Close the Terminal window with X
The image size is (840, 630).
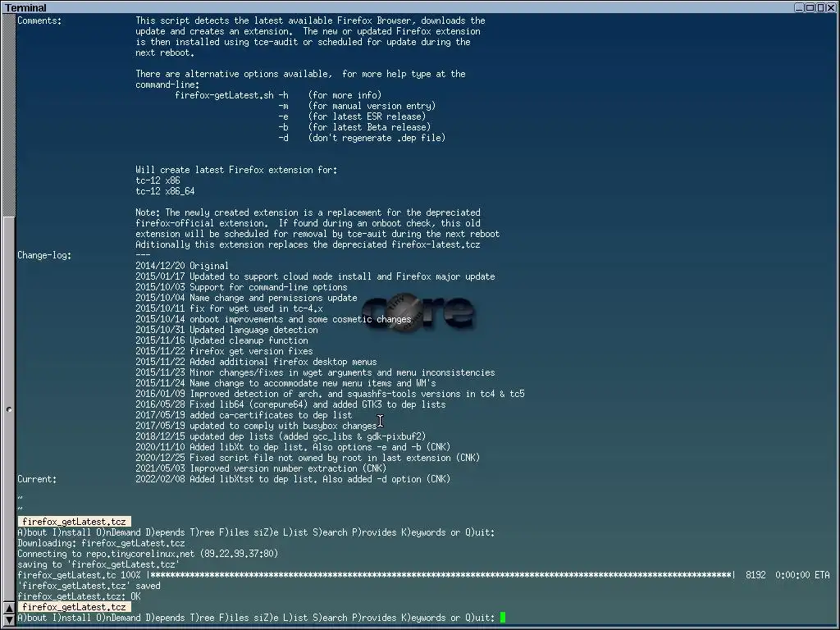(x=831, y=7)
